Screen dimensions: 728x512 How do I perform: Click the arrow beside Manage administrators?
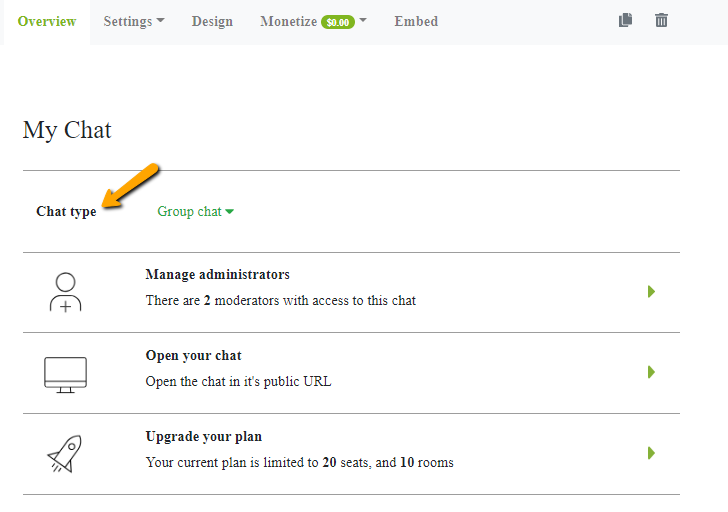point(651,292)
